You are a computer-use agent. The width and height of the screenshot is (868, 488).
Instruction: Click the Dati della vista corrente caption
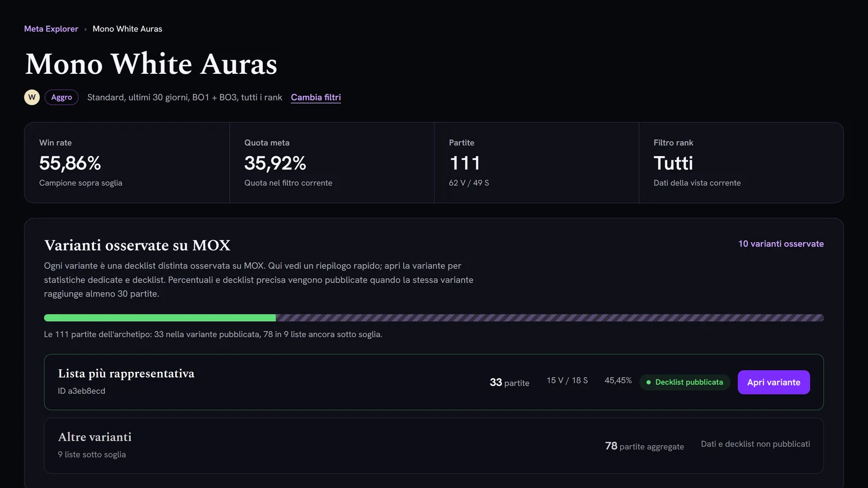point(697,183)
